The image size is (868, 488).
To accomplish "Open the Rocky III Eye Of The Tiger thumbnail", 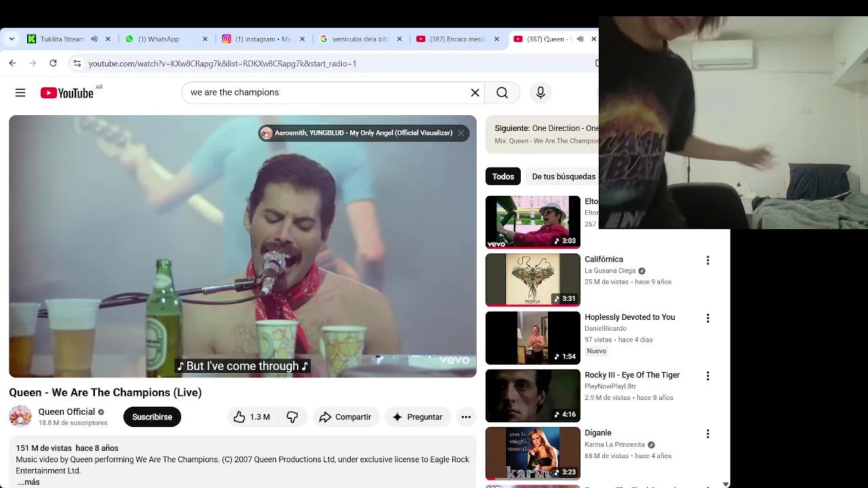I will (533, 396).
